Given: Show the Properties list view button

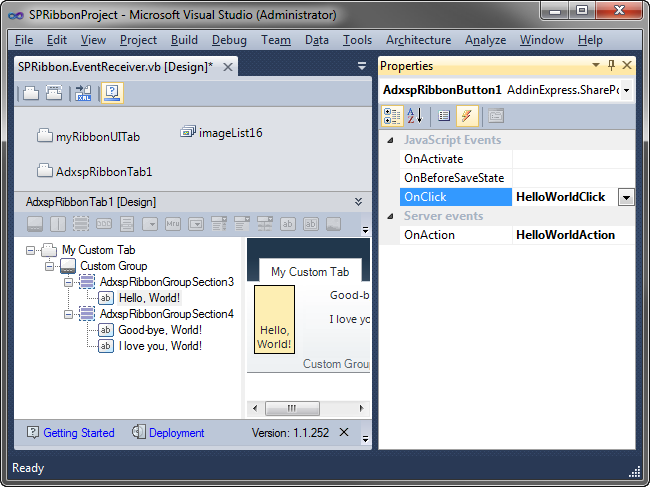Looking at the screenshot, I should point(444,116).
